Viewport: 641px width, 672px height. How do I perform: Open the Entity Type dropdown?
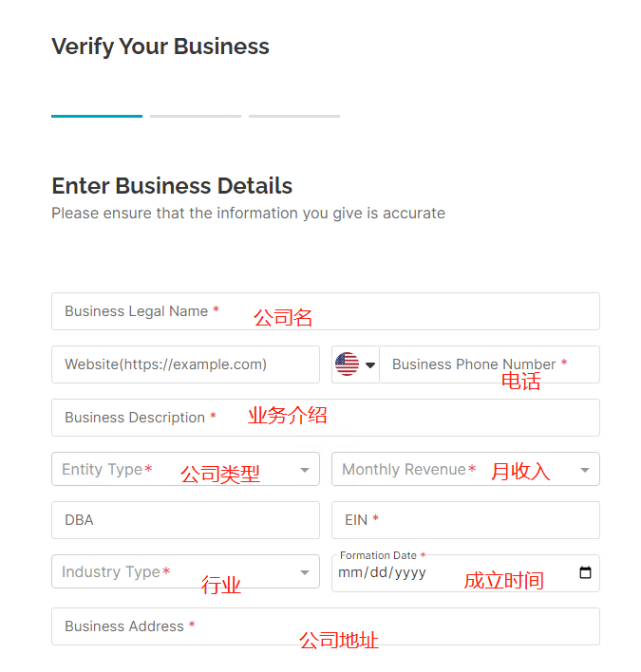(x=185, y=469)
